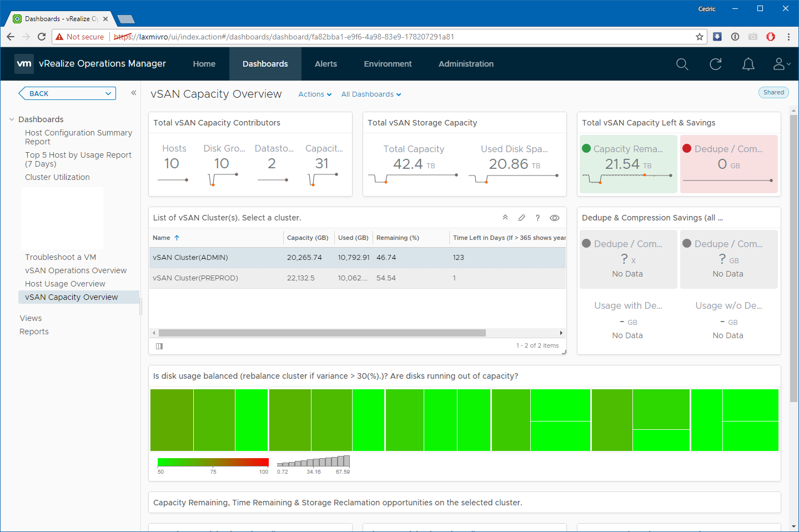Click the table's horizontal scrollbar
The height and width of the screenshot is (532, 799).
point(322,333)
